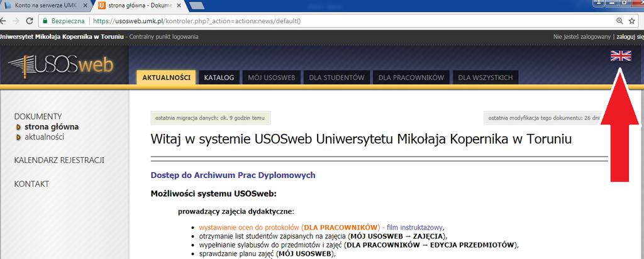Select 'strona główna' in the sidebar
The width and height of the screenshot is (644, 259).
pyautogui.click(x=52, y=127)
